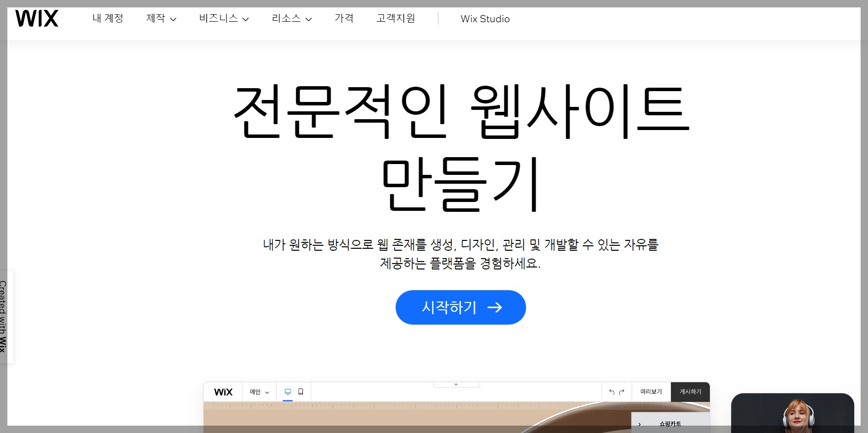This screenshot has width=868, height=433.
Task: Open 내 계정 menu item
Action: point(108,19)
